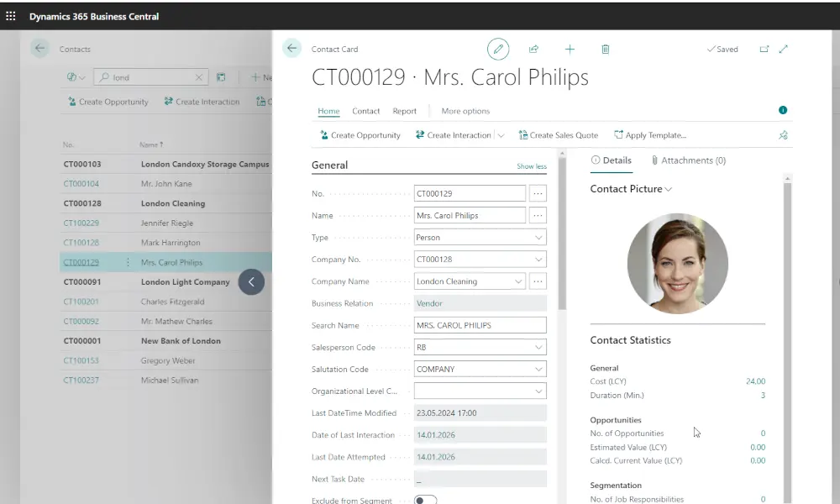Click the plus icon to add new contact

(x=570, y=50)
